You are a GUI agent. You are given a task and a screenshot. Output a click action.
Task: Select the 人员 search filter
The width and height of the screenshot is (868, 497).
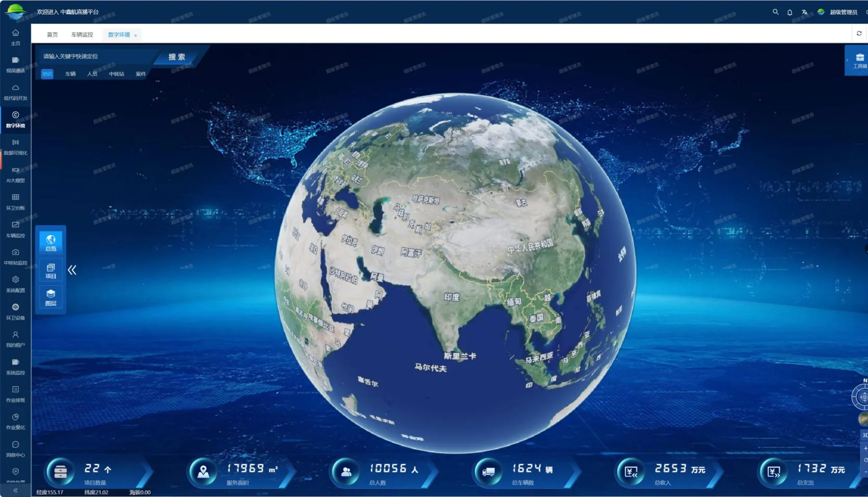(92, 74)
